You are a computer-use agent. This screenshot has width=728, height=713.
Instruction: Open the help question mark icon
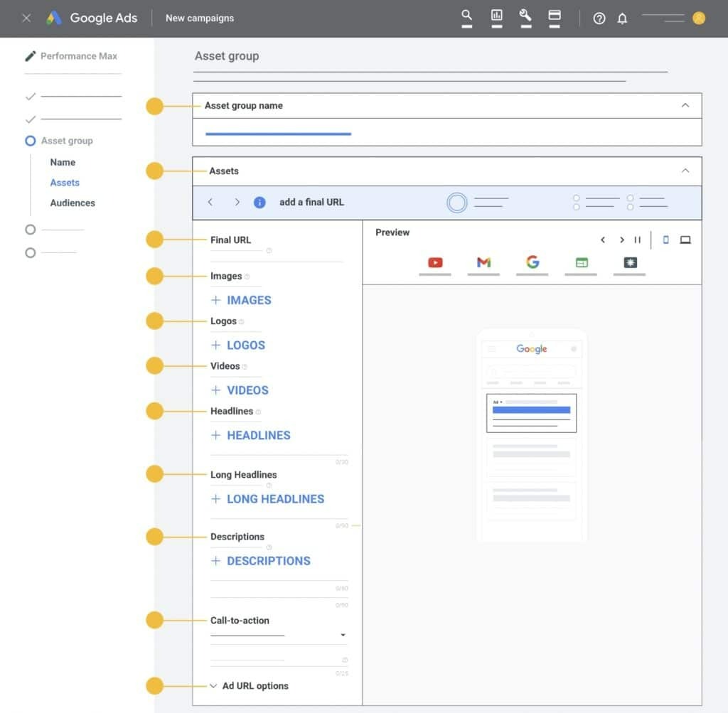(599, 18)
